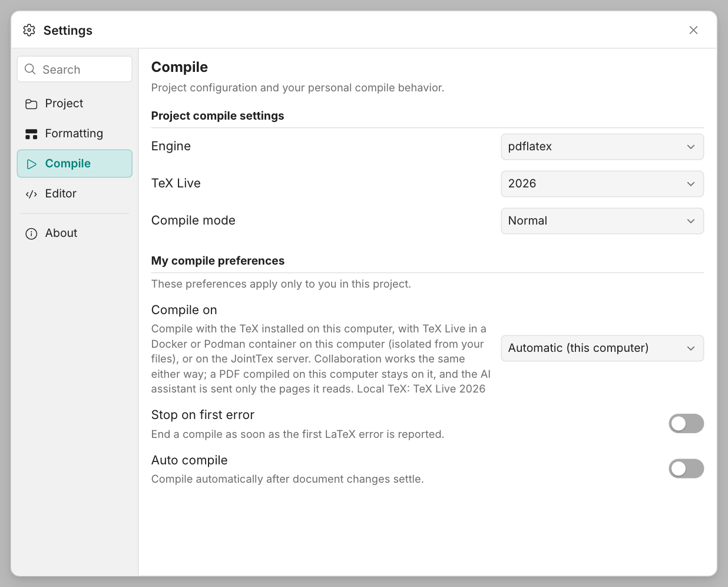Click the 'Compile' page heading
Screen dimensions: 728x587
[x=179, y=67]
